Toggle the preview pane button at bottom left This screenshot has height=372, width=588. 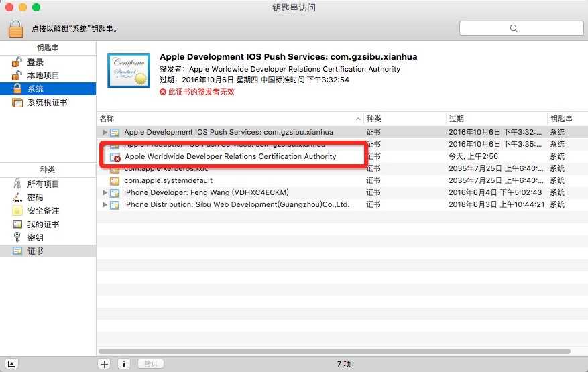click(11, 364)
